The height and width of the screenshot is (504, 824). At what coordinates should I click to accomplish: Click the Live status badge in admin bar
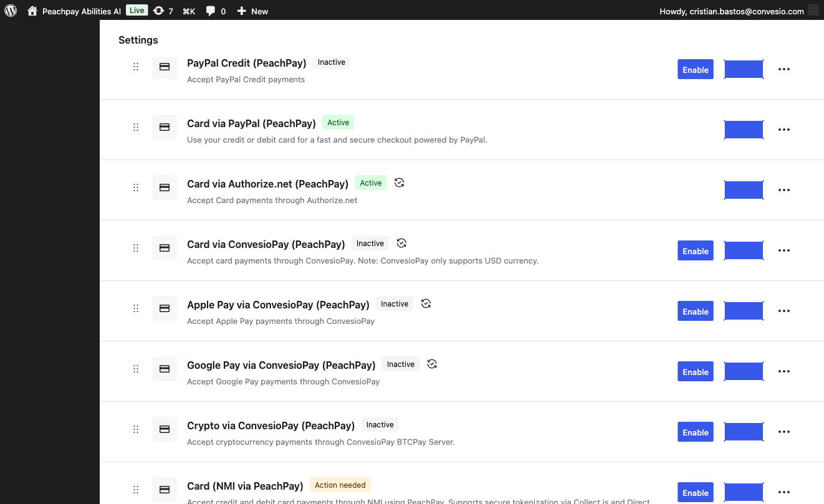point(137,10)
